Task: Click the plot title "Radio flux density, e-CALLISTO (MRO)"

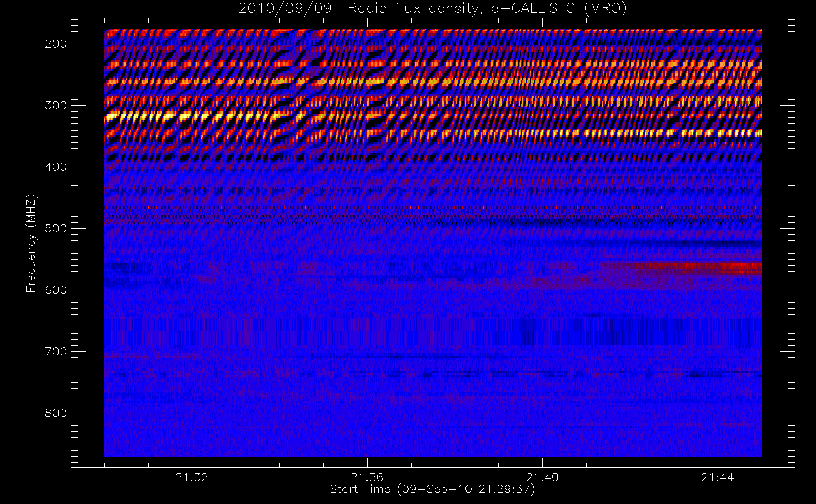Action: (487, 9)
